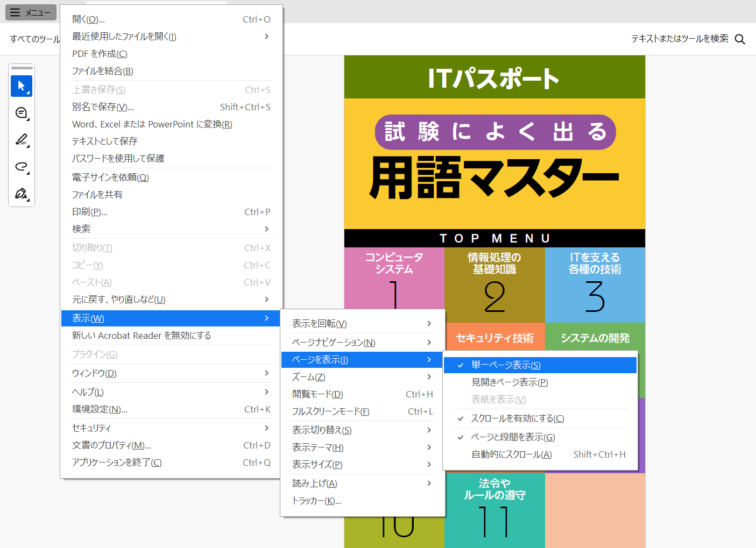Click the テキストまたはツールを検索 search field
756x548 pixels.
coord(679,39)
